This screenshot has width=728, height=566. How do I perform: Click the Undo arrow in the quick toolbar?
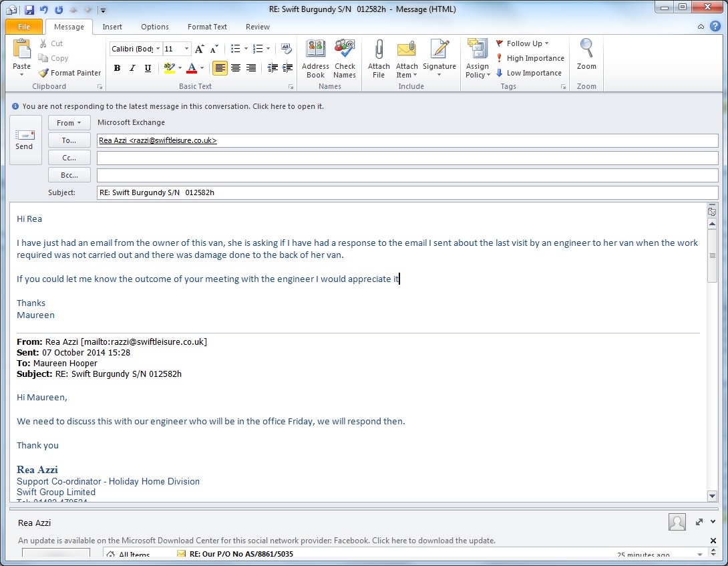[43, 10]
